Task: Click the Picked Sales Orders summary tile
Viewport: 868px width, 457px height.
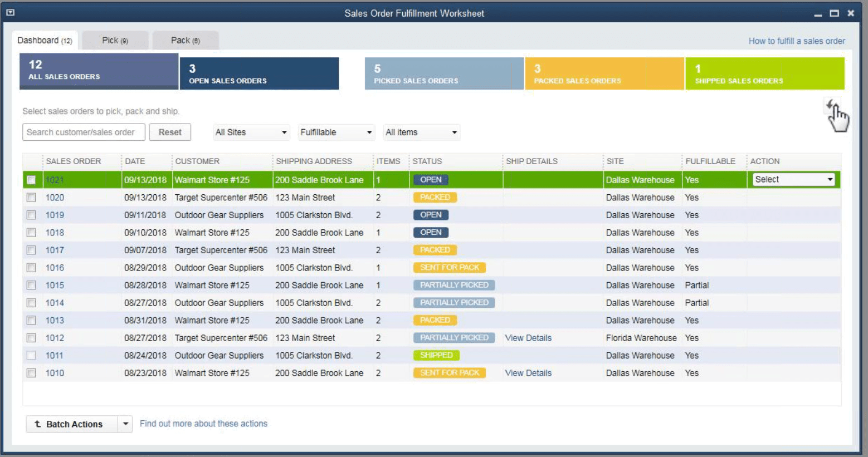Action: (444, 73)
